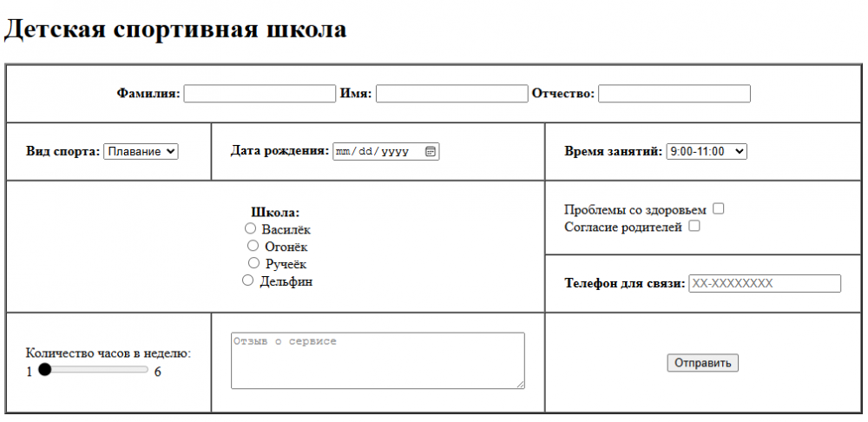The height and width of the screenshot is (422, 868).
Task: Click the Дата рождения date field
Action: (386, 151)
